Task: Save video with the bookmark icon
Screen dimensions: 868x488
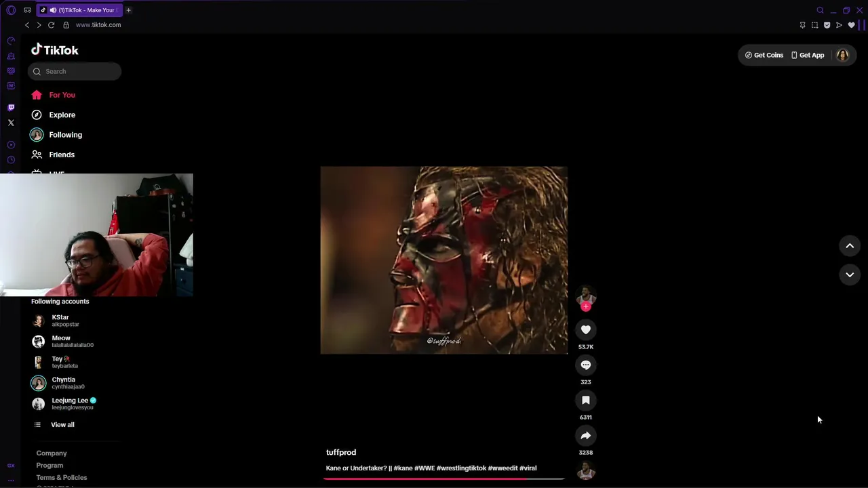Action: 586,401
